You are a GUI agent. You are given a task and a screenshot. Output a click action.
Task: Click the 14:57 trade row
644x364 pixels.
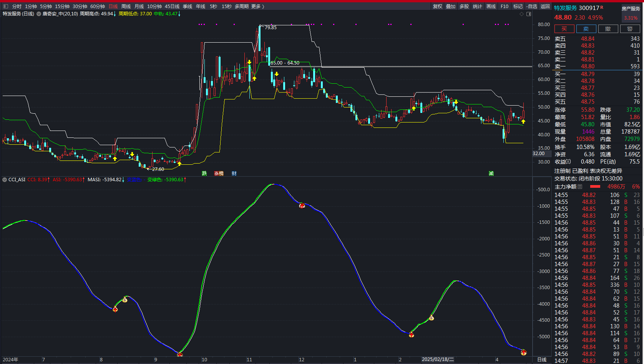click(x=598, y=361)
